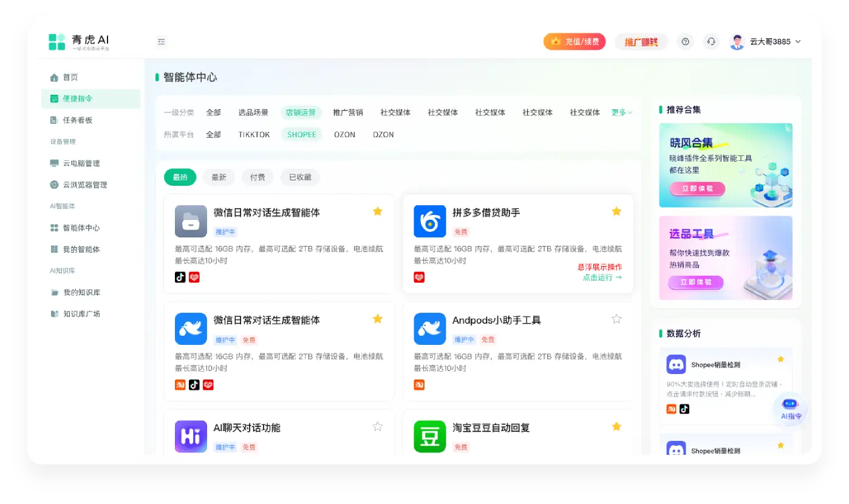Select the 付费 filter tab
849x504 pixels.
click(x=257, y=177)
